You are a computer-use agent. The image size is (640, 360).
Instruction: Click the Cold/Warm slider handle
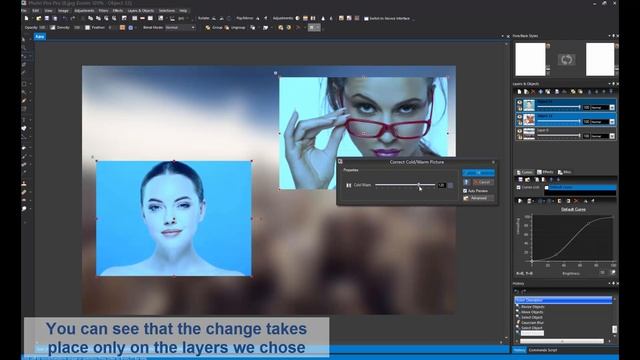[x=418, y=185]
